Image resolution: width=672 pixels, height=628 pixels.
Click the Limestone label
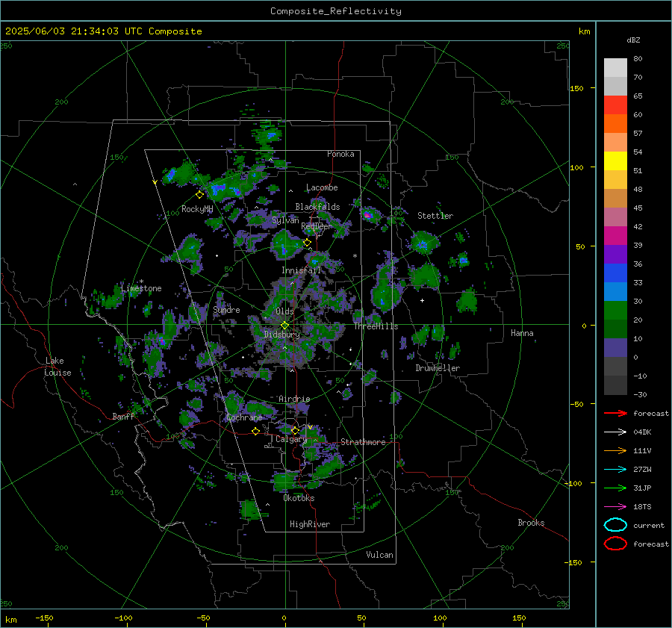[x=141, y=288]
